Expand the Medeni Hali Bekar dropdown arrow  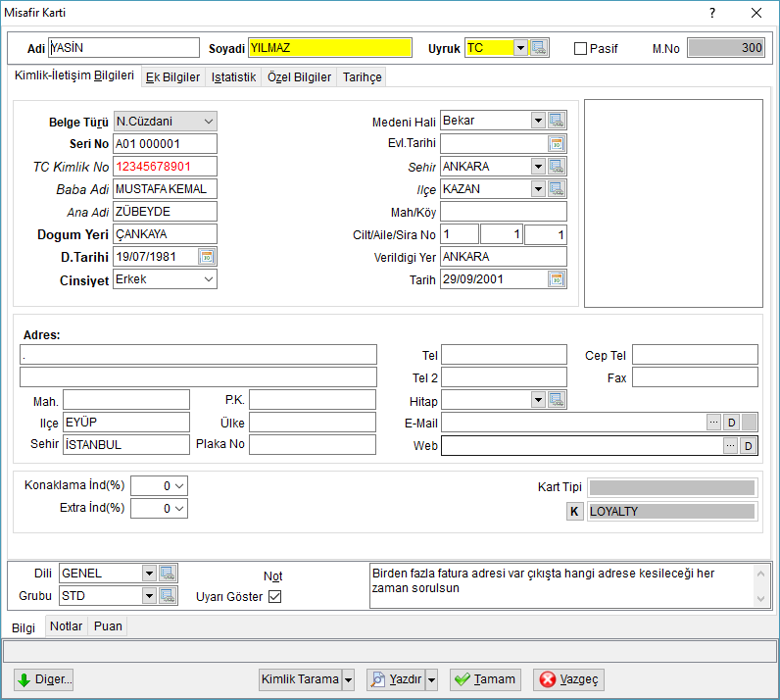538,121
